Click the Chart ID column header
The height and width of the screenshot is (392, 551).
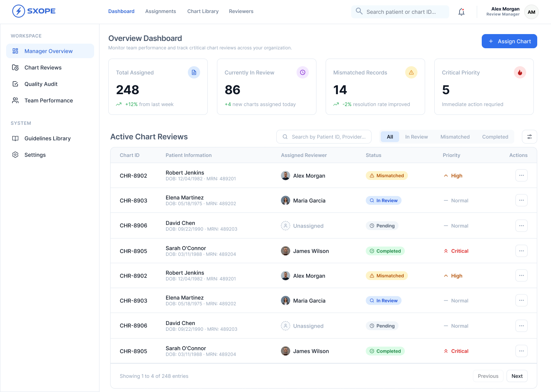click(130, 155)
